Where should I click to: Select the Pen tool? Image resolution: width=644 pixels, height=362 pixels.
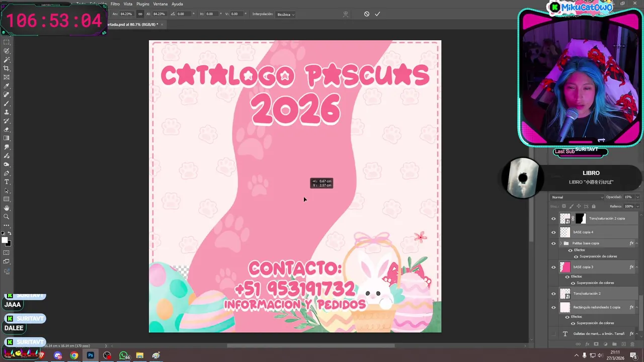(x=7, y=173)
